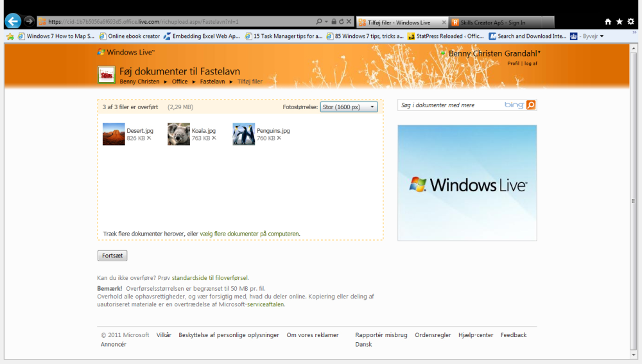Click the browser Forward arrow

[29, 21]
